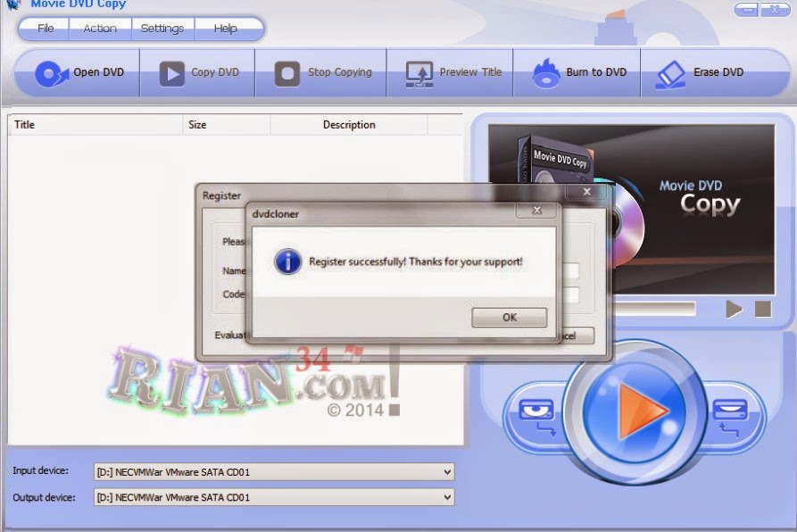The height and width of the screenshot is (532, 797).
Task: Open the File menu
Action: point(46,29)
